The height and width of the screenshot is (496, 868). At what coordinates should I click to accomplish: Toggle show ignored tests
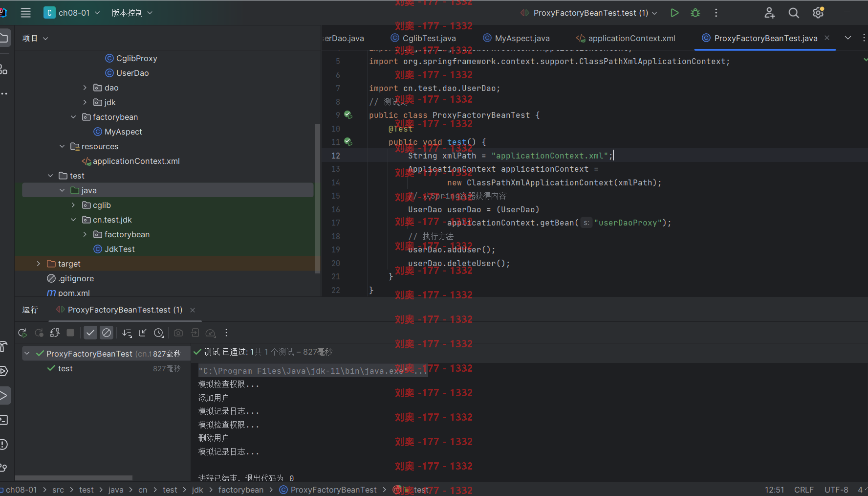tap(107, 333)
